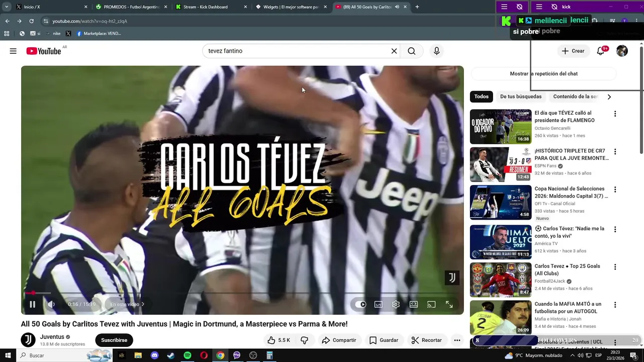The image size is (644, 362).
Task: Select the Todos filter chip
Action: [481, 97]
